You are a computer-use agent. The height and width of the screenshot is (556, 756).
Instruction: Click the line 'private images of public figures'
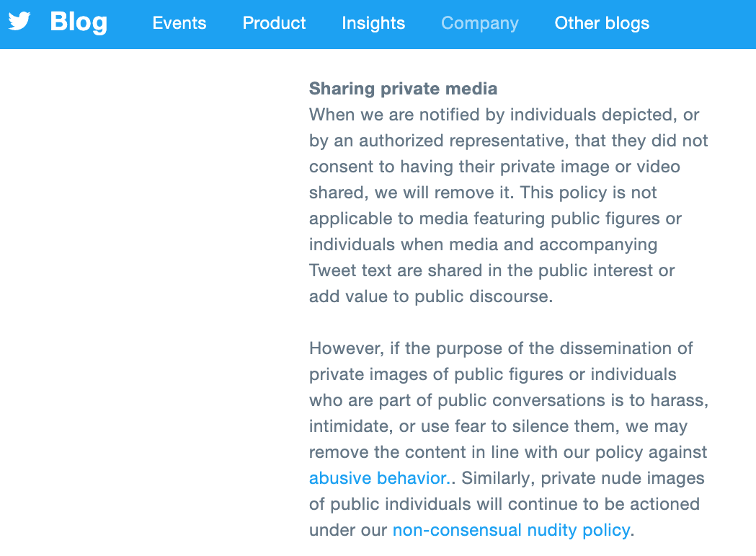492,374
